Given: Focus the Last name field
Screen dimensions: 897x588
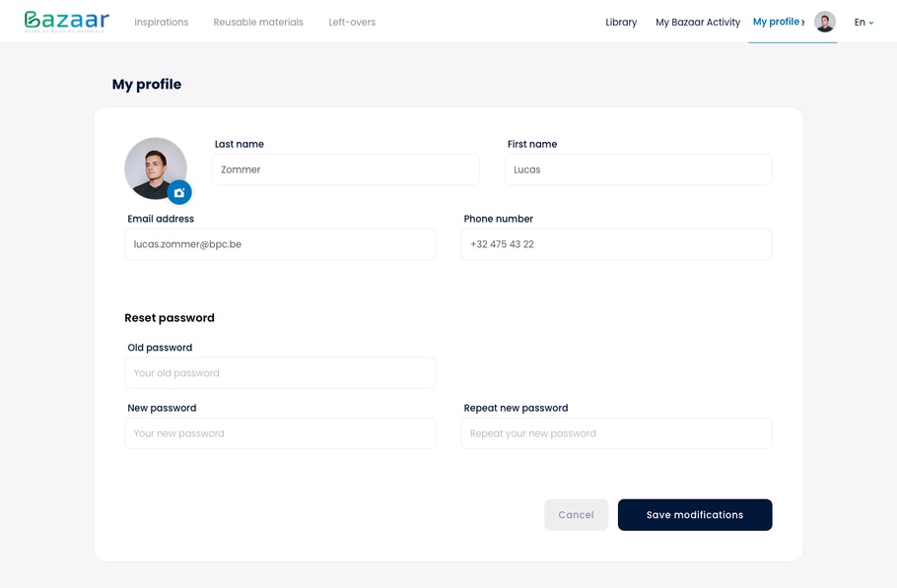Looking at the screenshot, I should (x=345, y=169).
